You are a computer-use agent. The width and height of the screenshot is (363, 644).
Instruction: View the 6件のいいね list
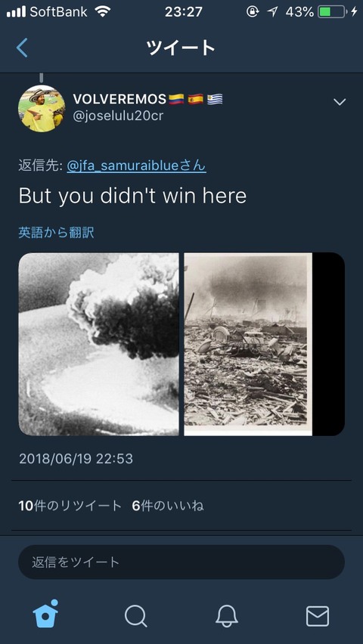[168, 506]
